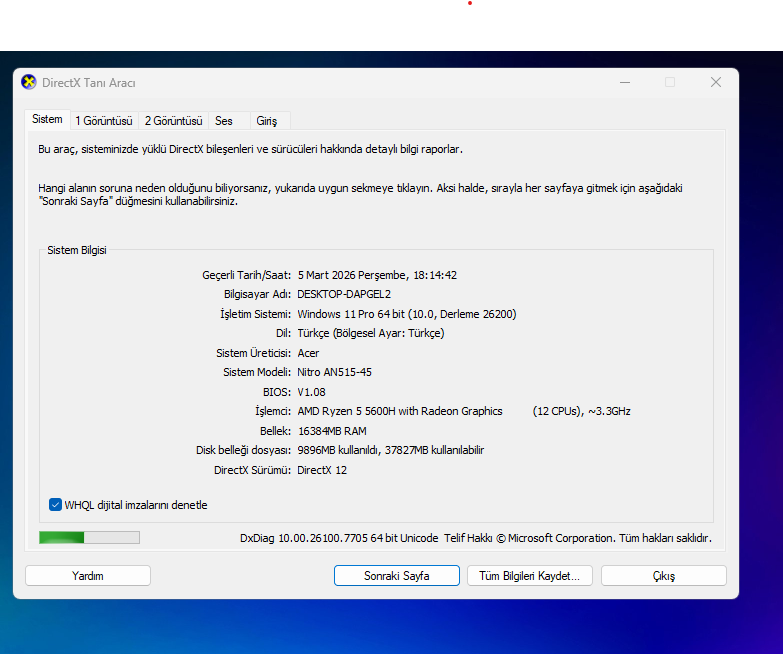
Task: Uncheck WHQL dijital imzalarını denetle checkbox
Action: click(55, 505)
